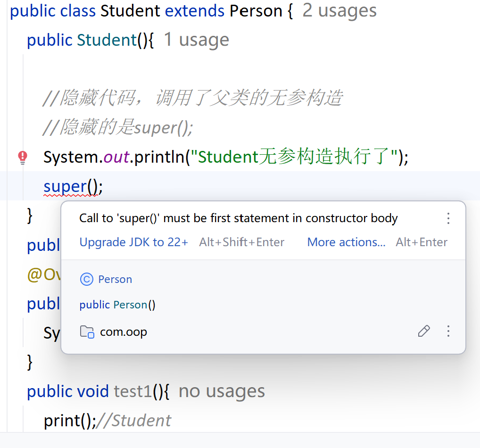Open More actions... link
The width and height of the screenshot is (480, 448).
[346, 242]
